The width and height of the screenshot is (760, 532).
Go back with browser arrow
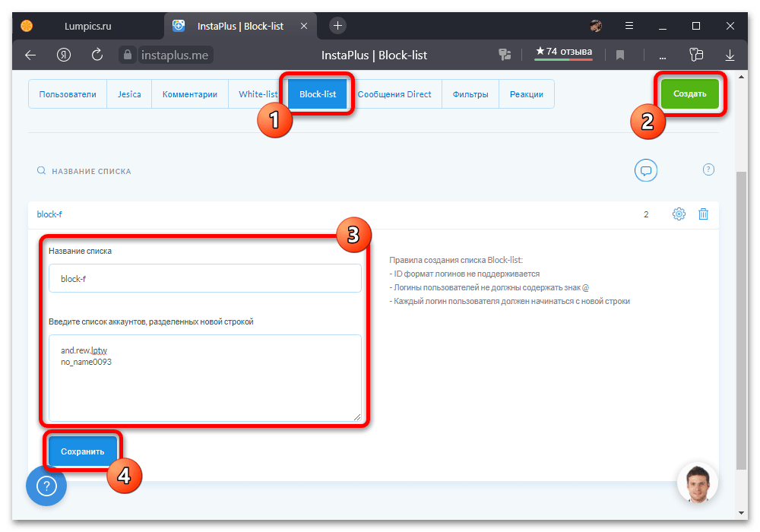click(30, 55)
